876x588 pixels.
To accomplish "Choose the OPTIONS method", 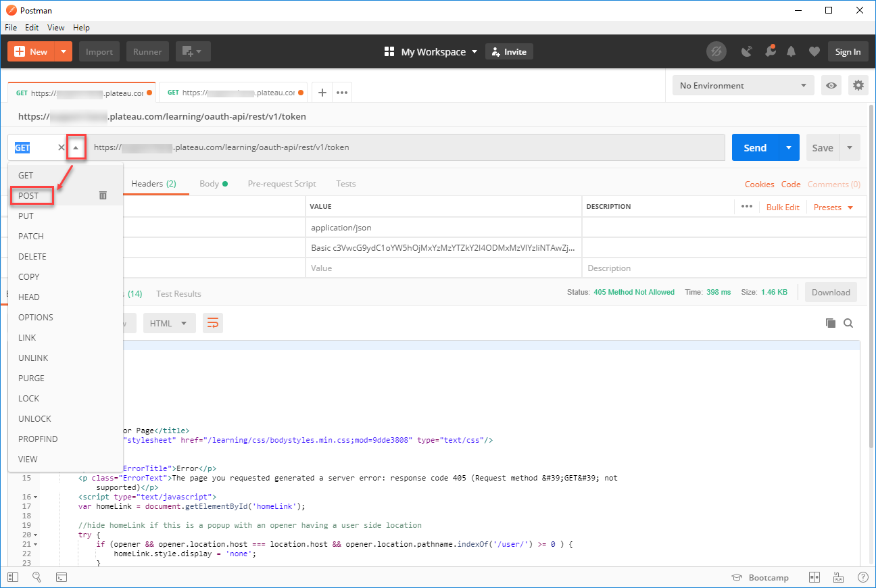I will click(66, 317).
